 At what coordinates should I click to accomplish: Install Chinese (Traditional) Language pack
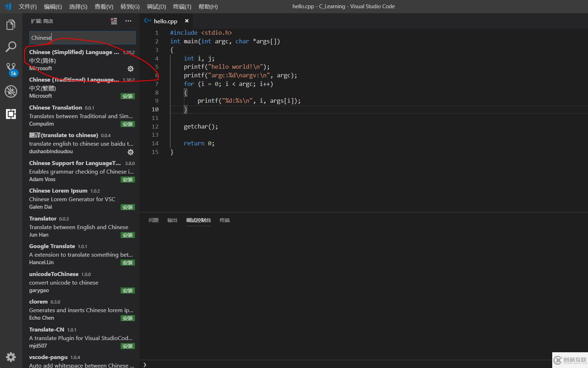coord(128,96)
